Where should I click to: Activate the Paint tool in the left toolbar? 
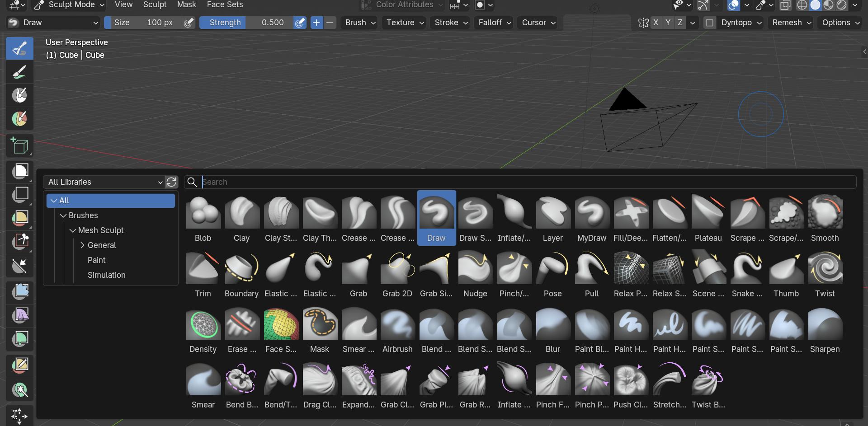coord(19,72)
